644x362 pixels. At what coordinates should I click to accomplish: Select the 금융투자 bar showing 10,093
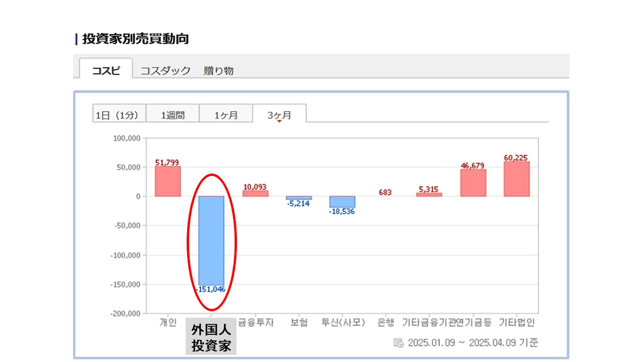click(255, 193)
